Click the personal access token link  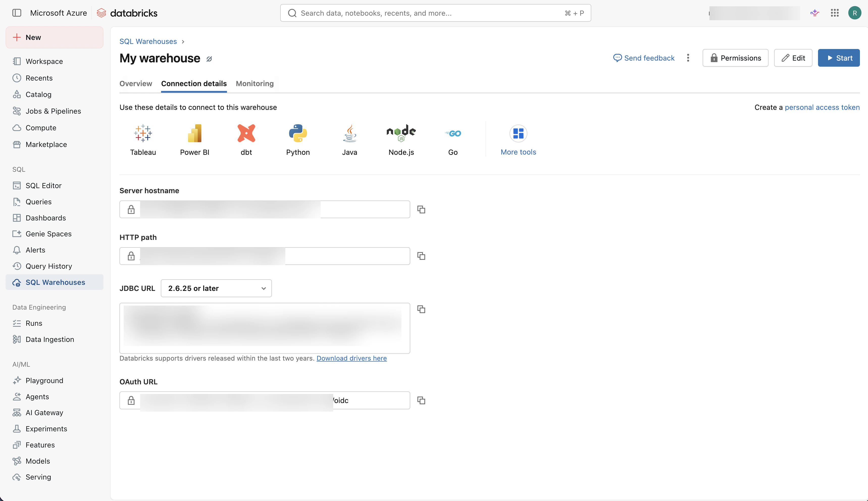coord(822,107)
